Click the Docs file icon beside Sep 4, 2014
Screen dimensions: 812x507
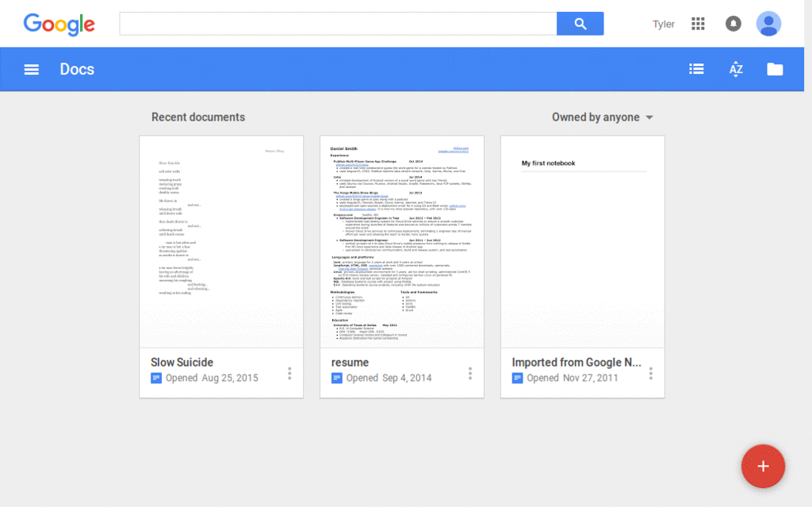point(336,378)
